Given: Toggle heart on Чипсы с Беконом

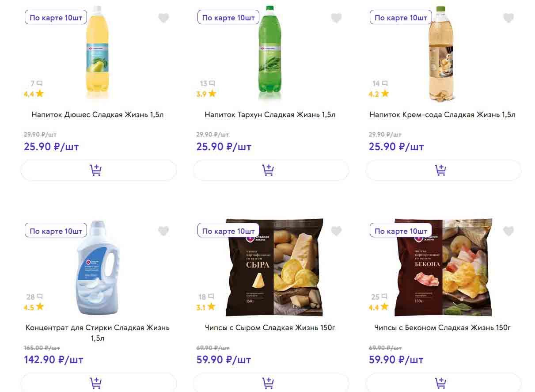Looking at the screenshot, I should (x=508, y=231).
